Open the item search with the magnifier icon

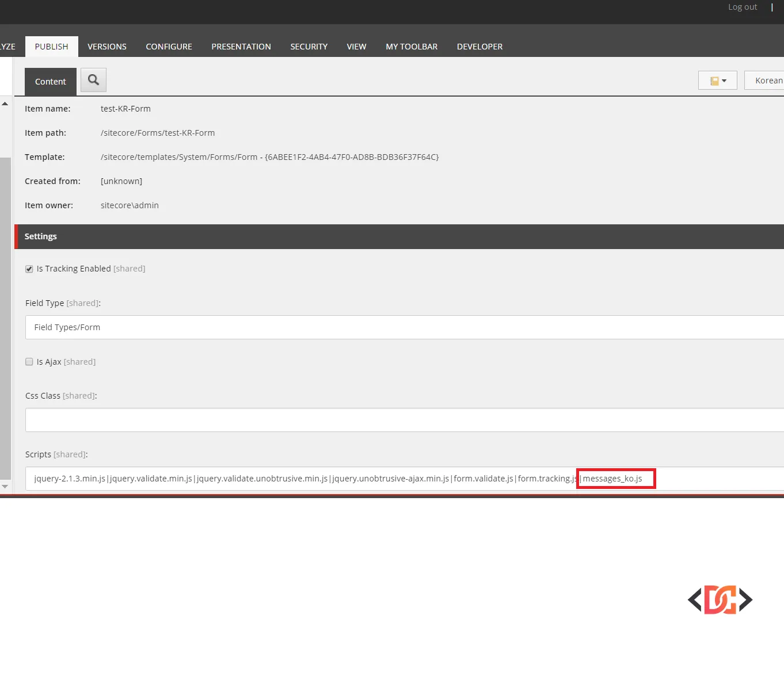click(93, 80)
